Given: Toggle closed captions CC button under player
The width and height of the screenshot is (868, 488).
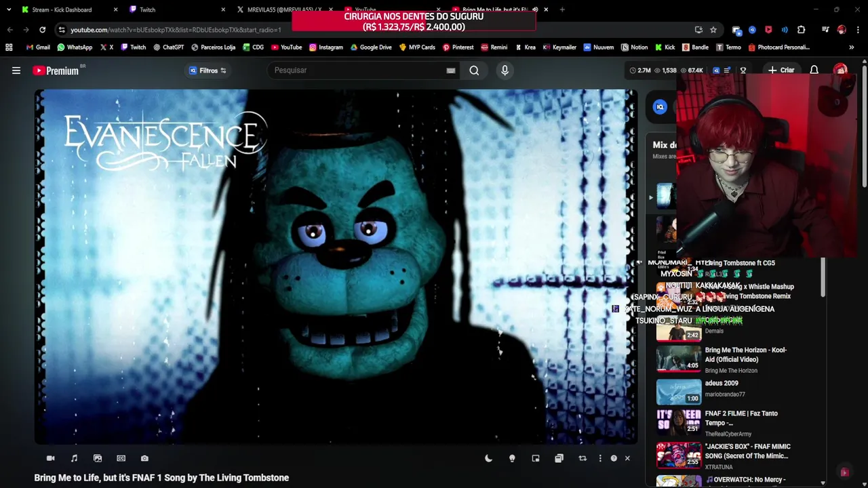Looking at the screenshot, I should [121, 459].
